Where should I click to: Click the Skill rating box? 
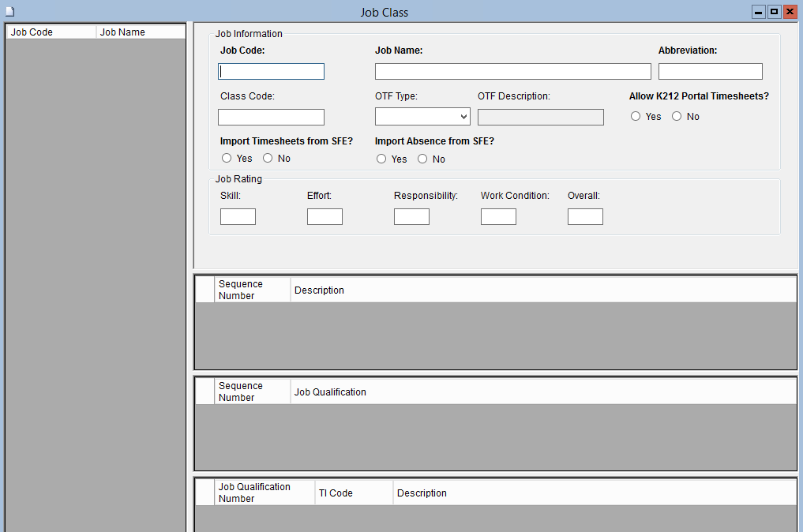238,216
